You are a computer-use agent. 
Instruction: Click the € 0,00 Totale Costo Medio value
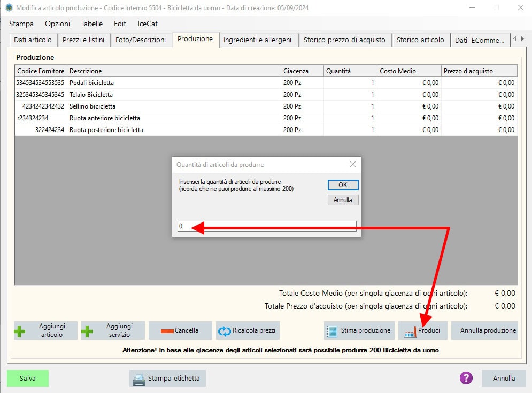point(505,293)
